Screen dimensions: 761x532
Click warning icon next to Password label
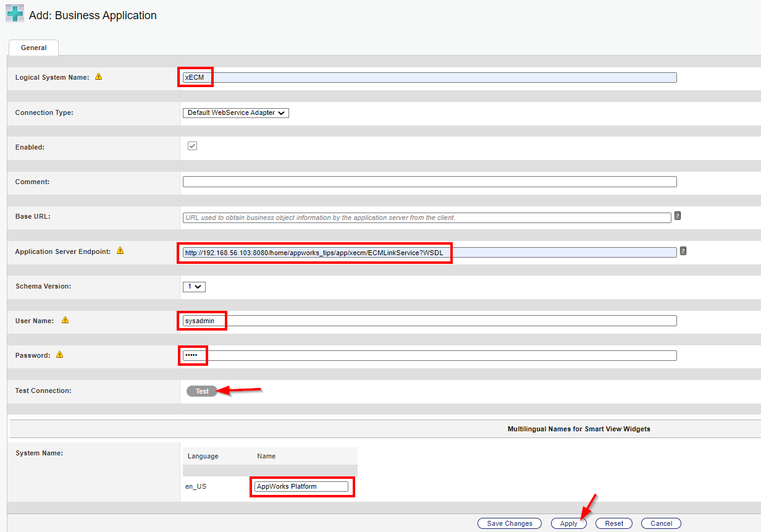[x=60, y=355]
